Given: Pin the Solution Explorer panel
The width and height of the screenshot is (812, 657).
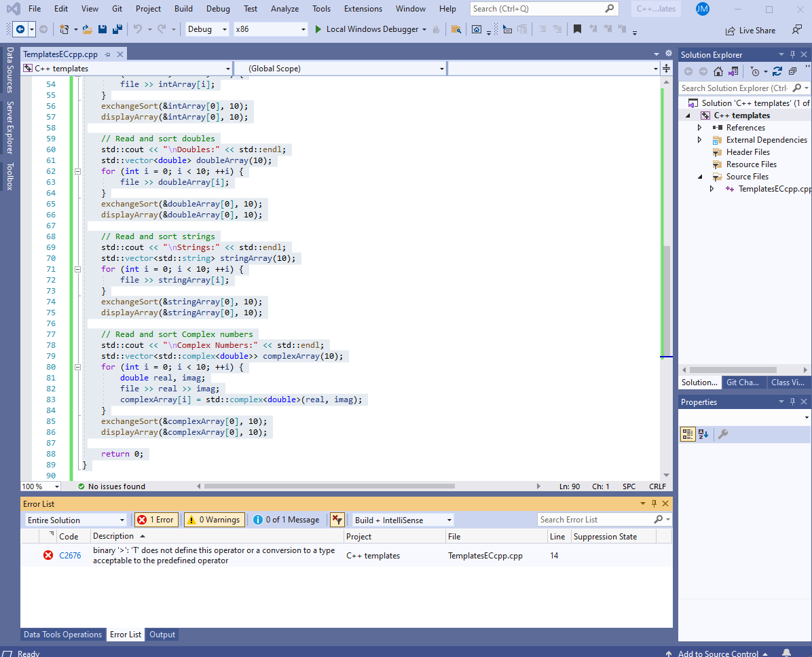Looking at the screenshot, I should tap(793, 54).
